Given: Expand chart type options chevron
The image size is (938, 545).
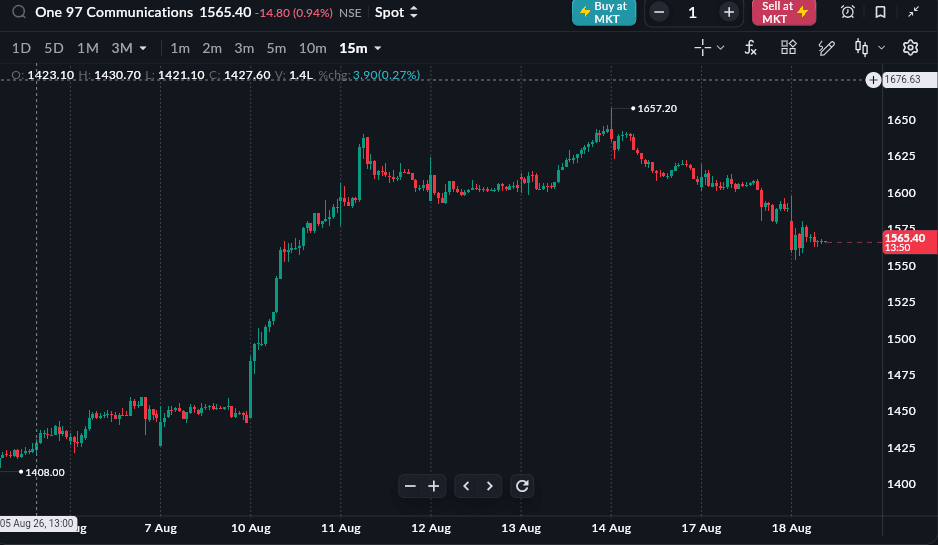Looking at the screenshot, I should [881, 48].
